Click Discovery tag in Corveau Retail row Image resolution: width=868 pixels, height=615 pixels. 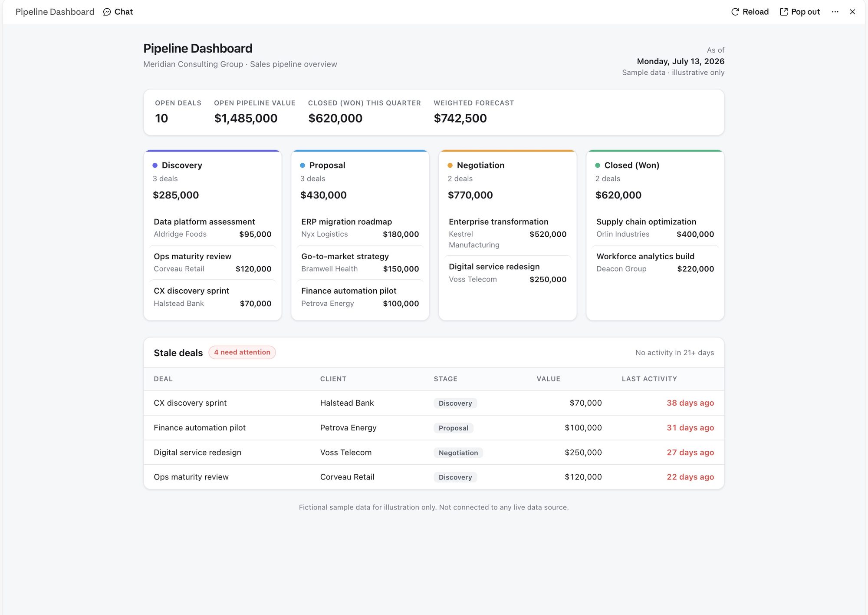coord(455,477)
